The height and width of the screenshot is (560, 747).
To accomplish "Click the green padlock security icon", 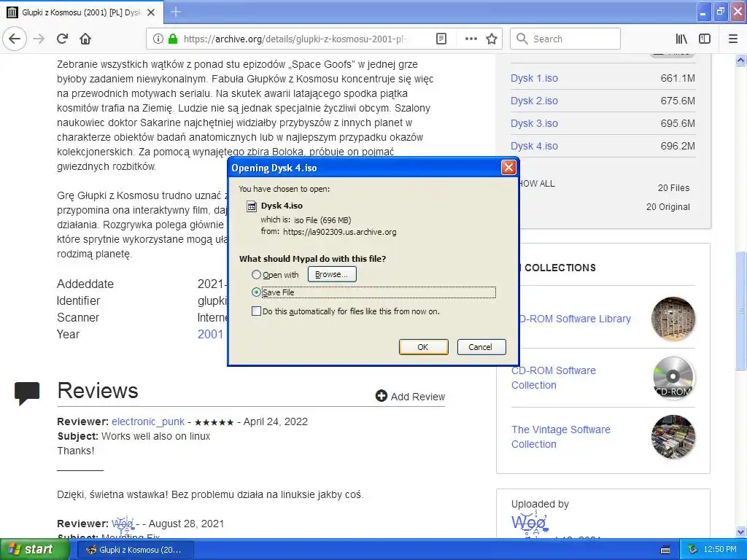I will (173, 39).
